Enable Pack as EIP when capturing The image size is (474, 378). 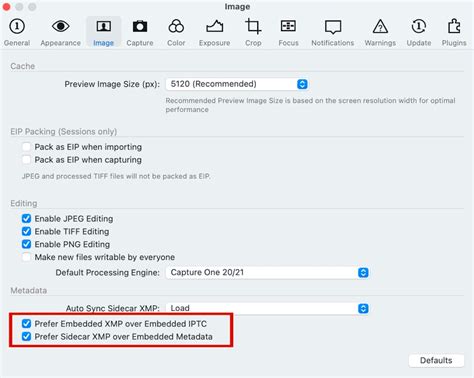pos(26,160)
